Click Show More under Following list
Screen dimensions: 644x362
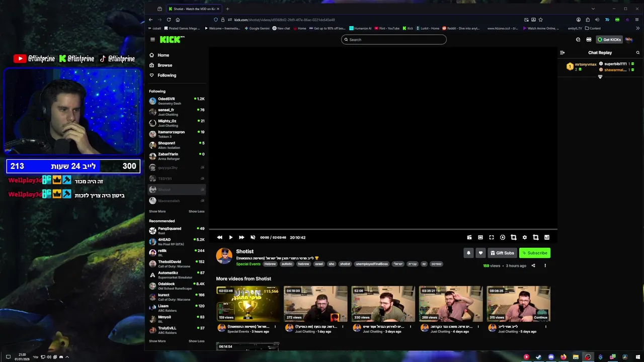pyautogui.click(x=157, y=211)
